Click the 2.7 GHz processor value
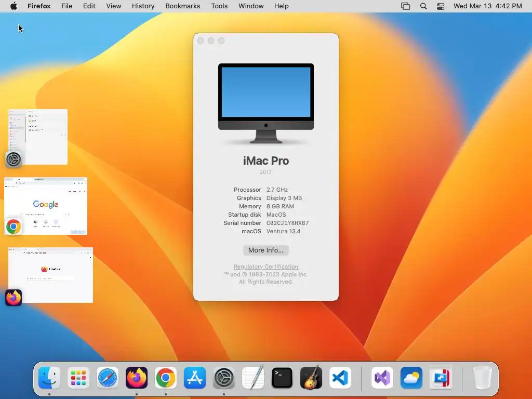 [277, 190]
